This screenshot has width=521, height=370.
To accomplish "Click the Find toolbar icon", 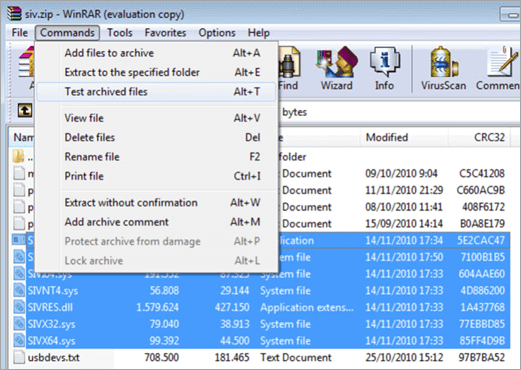I will 288,69.
